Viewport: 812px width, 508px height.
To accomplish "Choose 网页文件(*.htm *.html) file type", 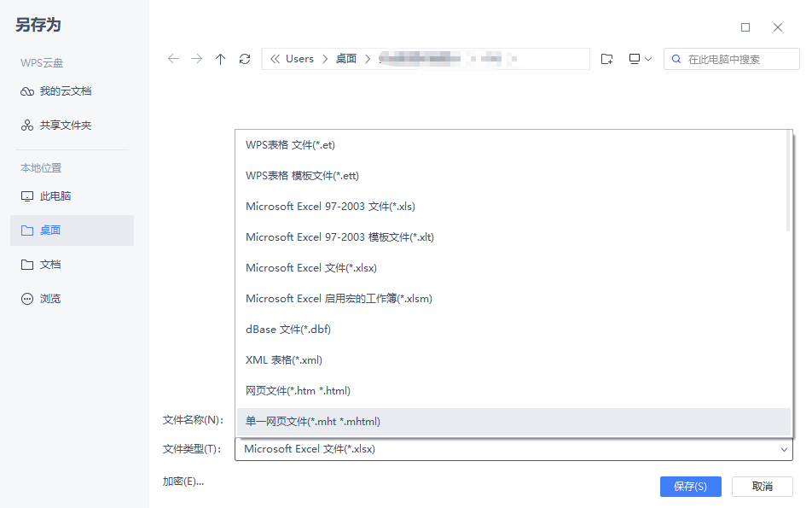I will pyautogui.click(x=512, y=391).
